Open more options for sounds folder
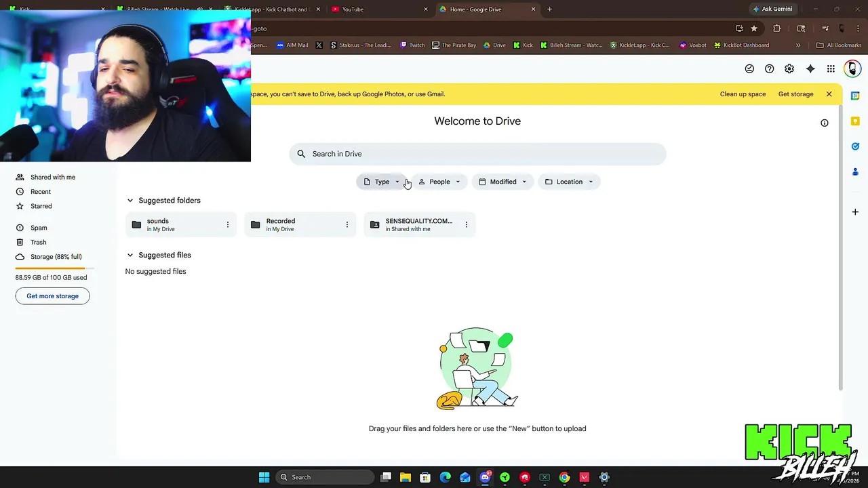The width and height of the screenshot is (868, 488). click(228, 224)
